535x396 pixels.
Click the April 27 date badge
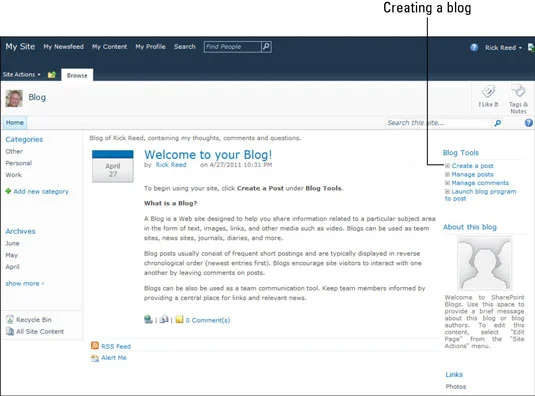pos(113,166)
